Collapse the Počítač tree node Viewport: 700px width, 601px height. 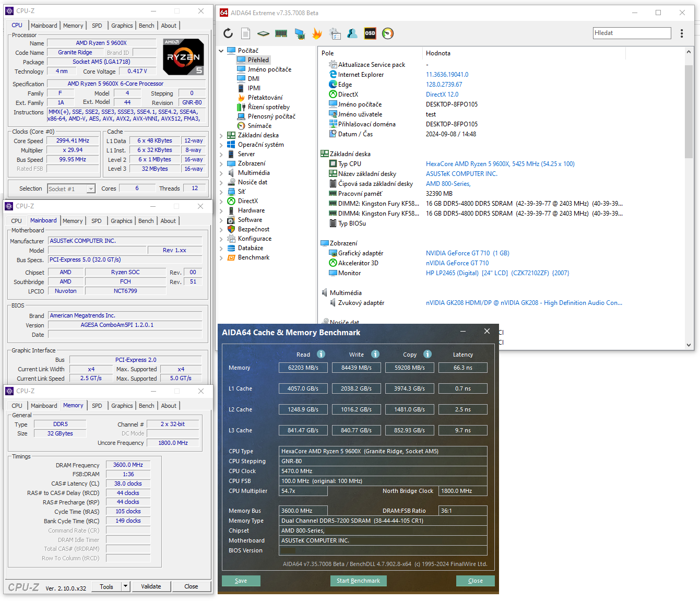click(x=221, y=51)
